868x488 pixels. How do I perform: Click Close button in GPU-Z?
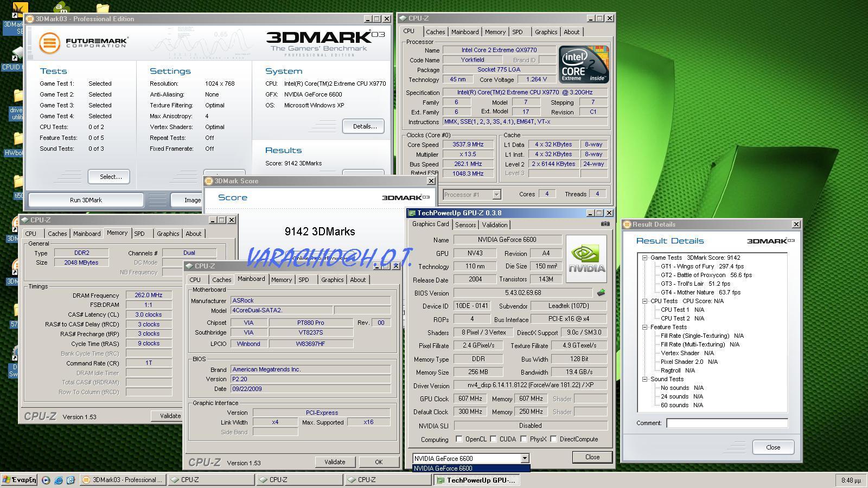pos(592,457)
